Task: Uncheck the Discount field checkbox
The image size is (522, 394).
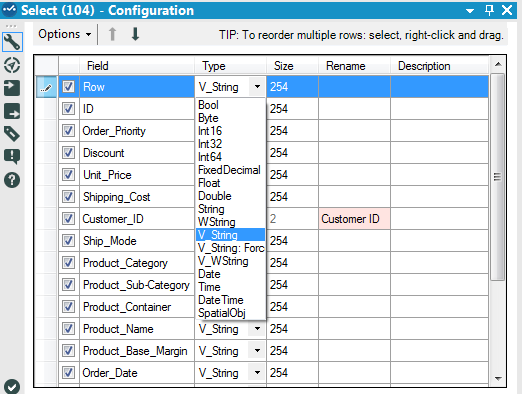Action: tap(68, 153)
